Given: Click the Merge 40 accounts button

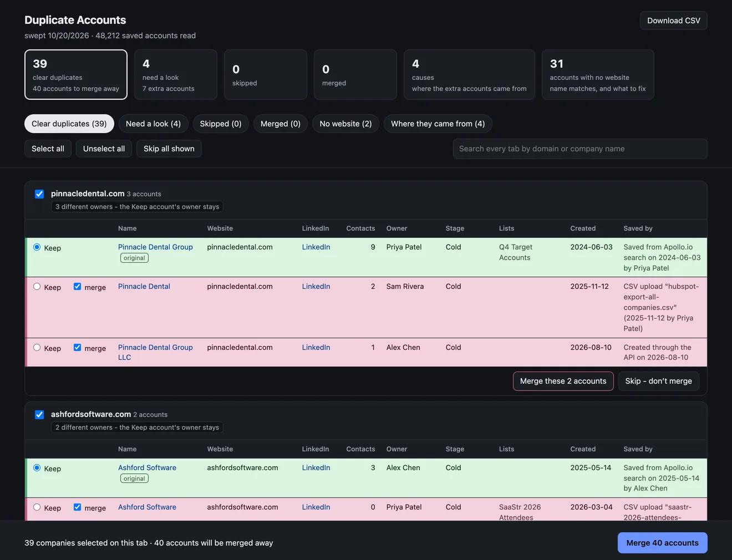Looking at the screenshot, I should 663,543.
